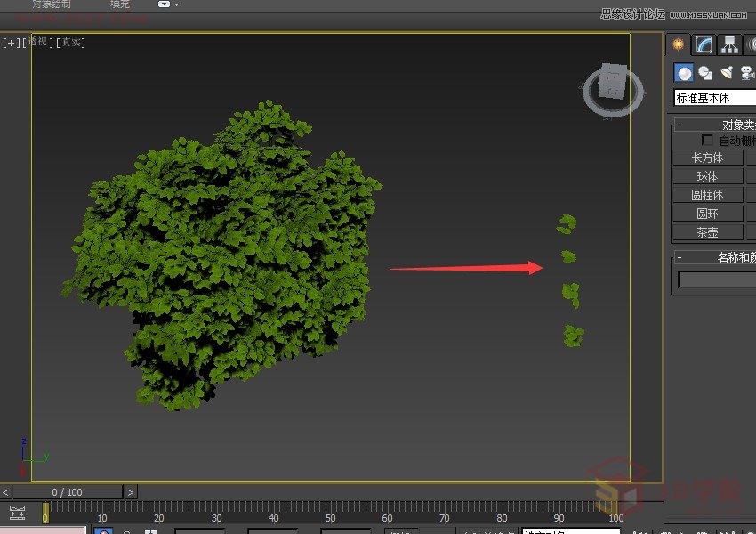This screenshot has width=756, height=534.
Task: Open the Hierarchy panel tab
Action: pyautogui.click(x=729, y=44)
